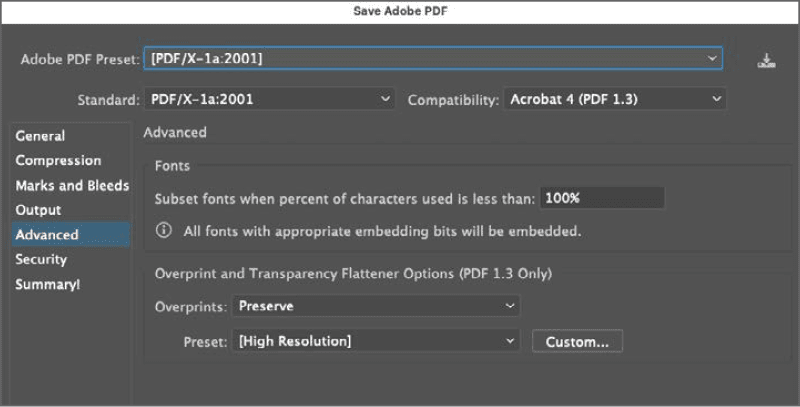This screenshot has width=800, height=407.
Task: Click the 'Fonts' group label
Action: 172,166
